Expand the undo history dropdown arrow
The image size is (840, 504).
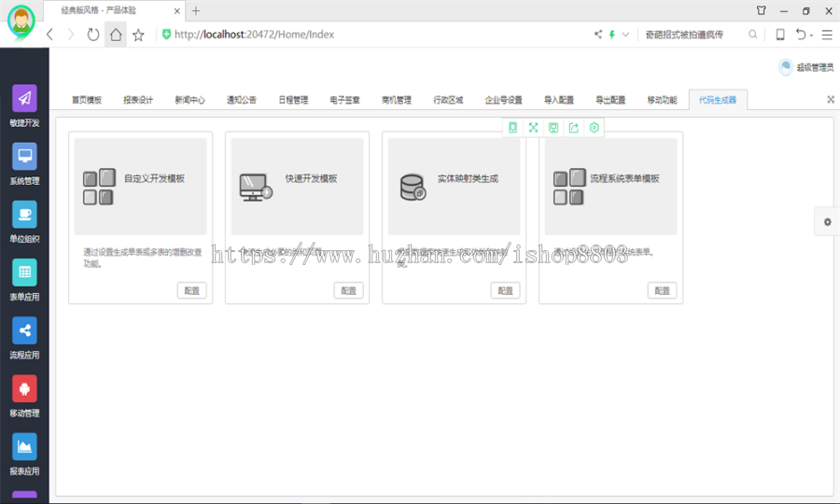811,35
